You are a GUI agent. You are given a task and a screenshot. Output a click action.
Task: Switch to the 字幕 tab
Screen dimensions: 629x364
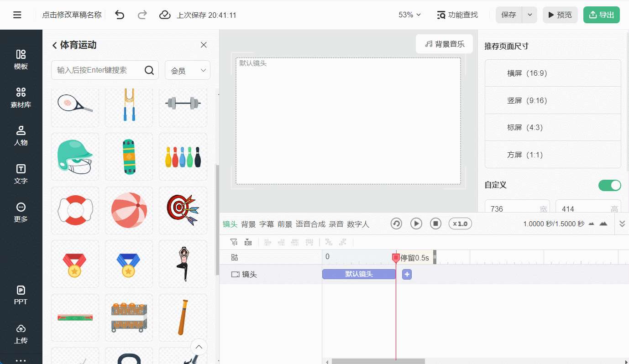pyautogui.click(x=267, y=224)
